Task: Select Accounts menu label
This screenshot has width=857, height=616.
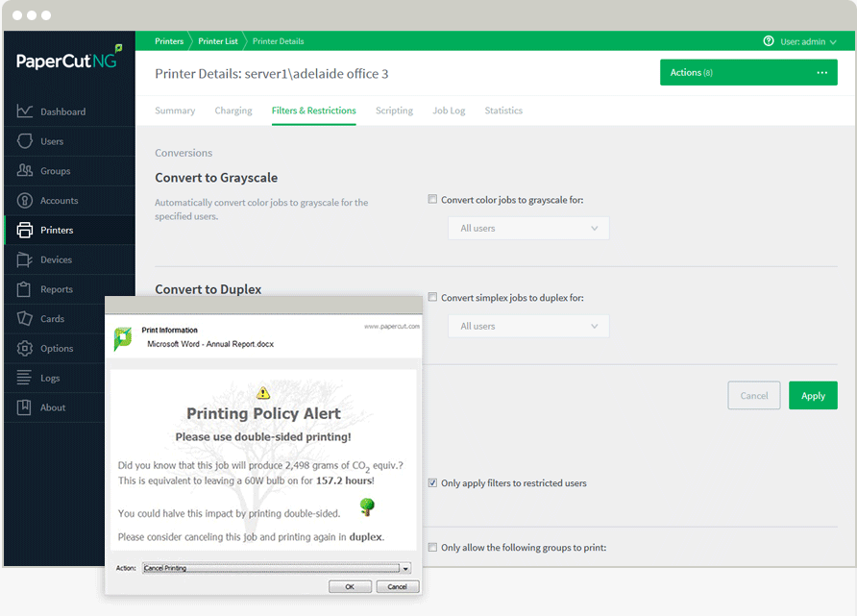Action: point(59,200)
